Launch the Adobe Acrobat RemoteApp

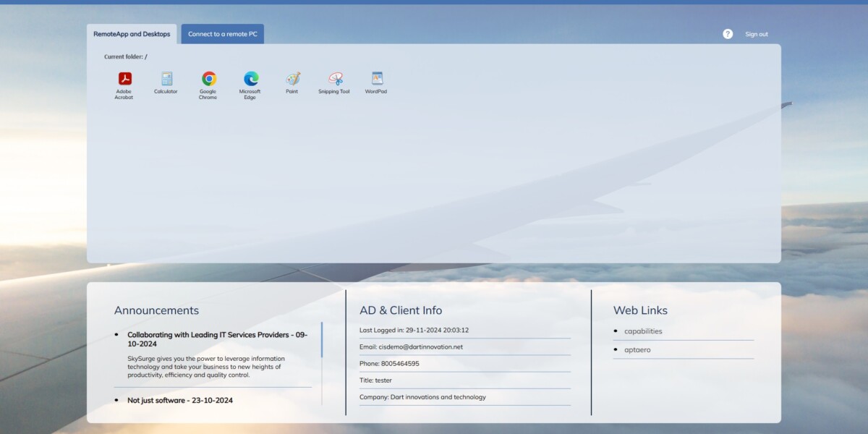pos(124,83)
